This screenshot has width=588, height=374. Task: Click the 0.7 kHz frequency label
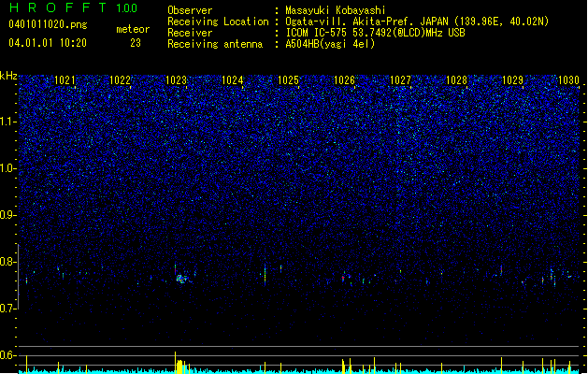(x=7, y=309)
